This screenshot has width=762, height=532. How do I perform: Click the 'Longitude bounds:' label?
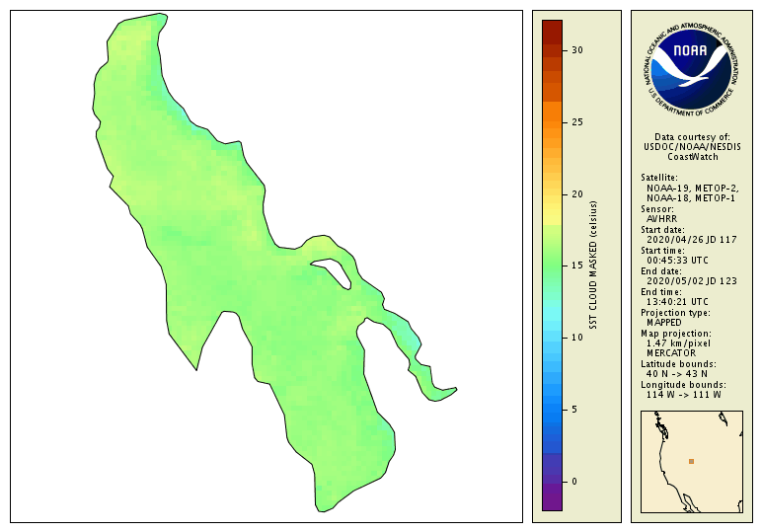pyautogui.click(x=683, y=385)
